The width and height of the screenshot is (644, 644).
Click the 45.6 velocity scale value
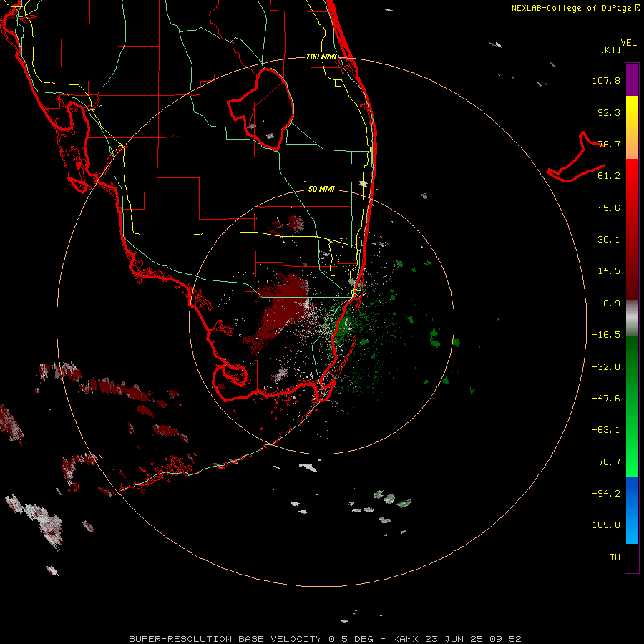click(x=609, y=208)
